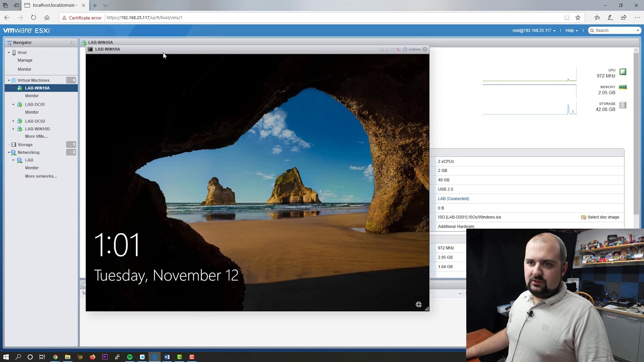Select the LAB network

point(29,160)
